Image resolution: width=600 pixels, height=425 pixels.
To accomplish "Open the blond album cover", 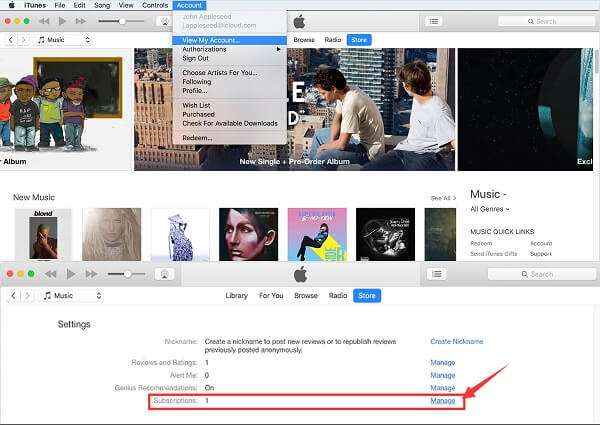I will [x=43, y=234].
